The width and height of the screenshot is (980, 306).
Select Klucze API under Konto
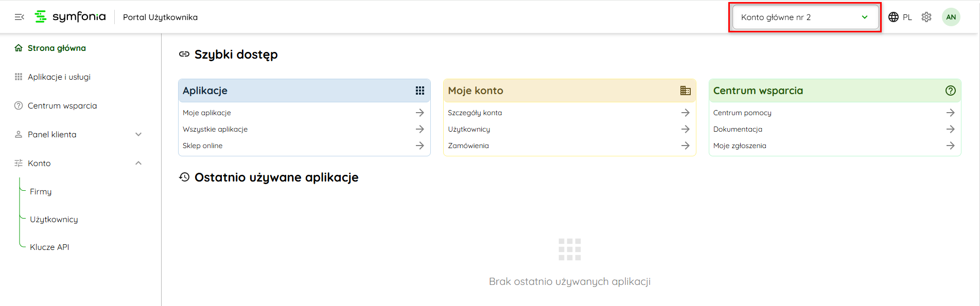pyautogui.click(x=49, y=247)
